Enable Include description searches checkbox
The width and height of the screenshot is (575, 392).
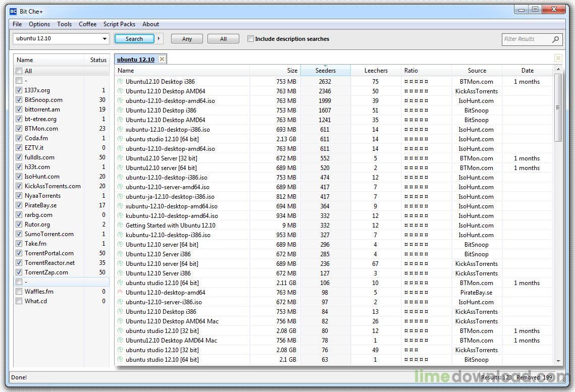coord(250,39)
